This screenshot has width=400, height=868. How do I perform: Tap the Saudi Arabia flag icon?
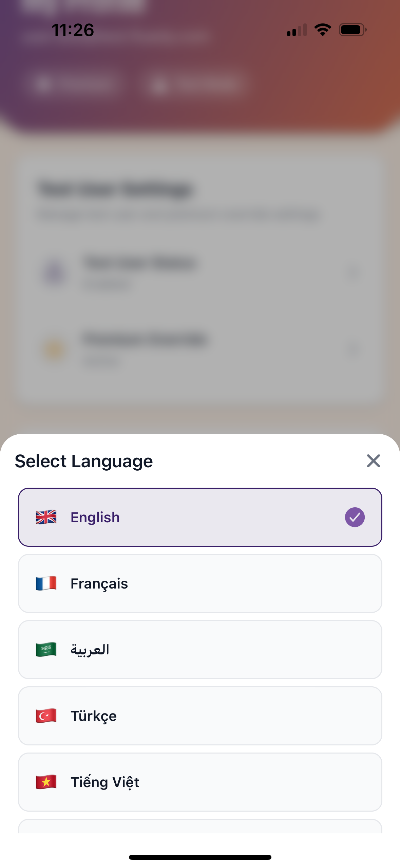click(x=46, y=650)
